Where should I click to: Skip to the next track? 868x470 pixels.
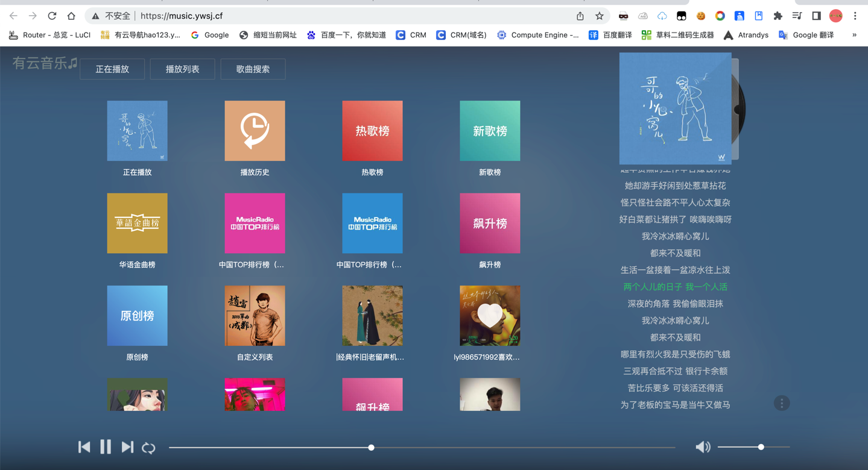pos(127,447)
